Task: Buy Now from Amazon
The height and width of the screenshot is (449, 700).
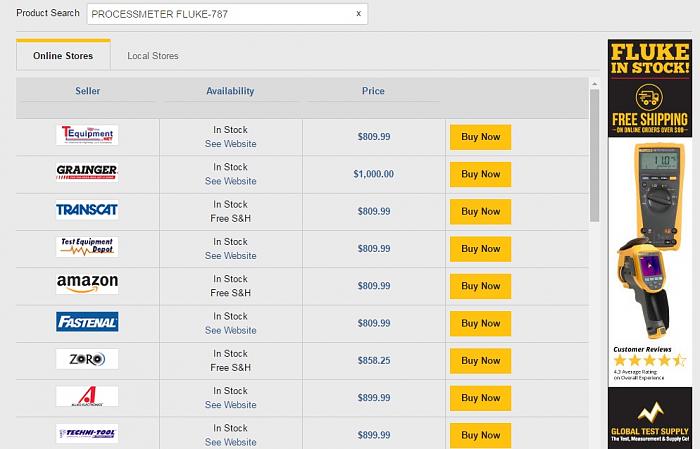Action: coord(480,286)
